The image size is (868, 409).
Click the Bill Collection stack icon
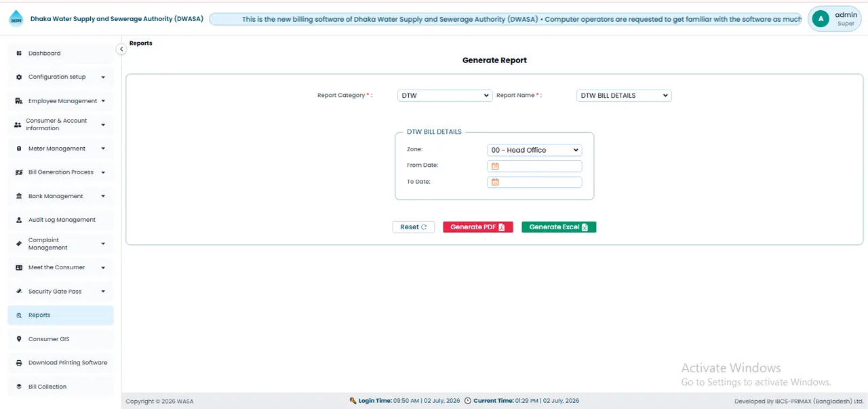click(19, 387)
